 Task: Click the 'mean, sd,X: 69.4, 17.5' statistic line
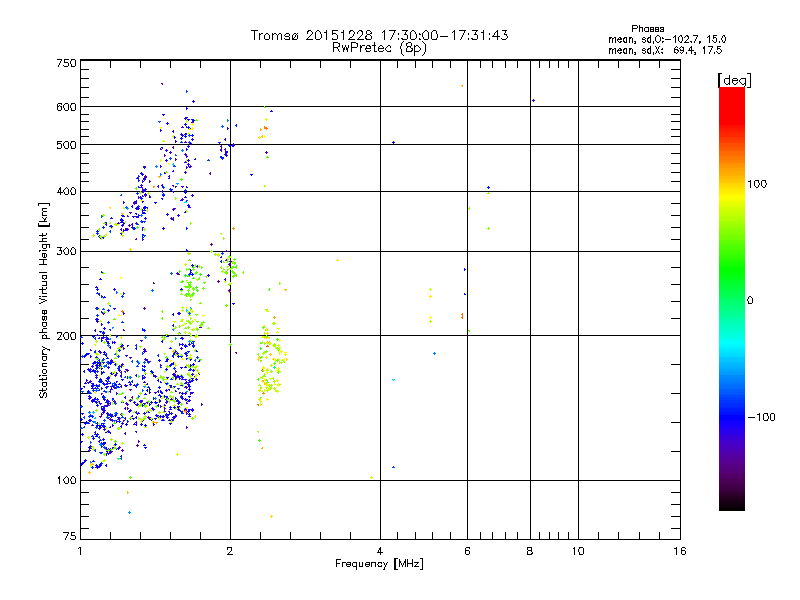click(665, 50)
